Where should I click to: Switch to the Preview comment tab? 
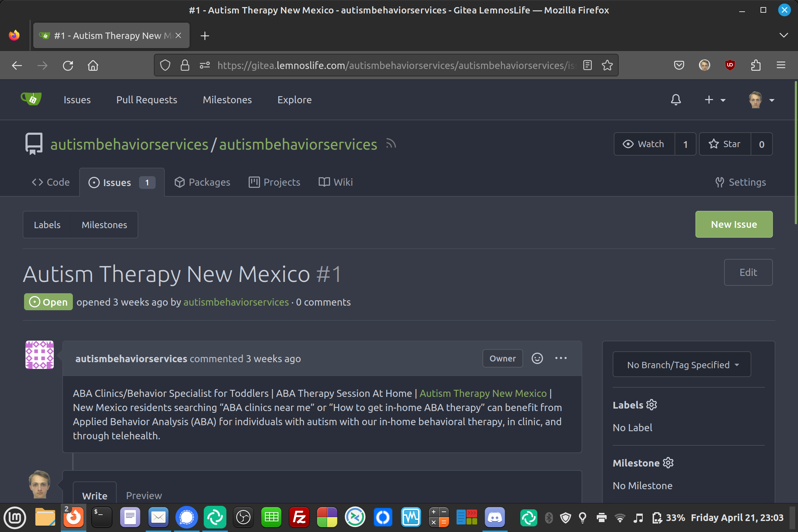[144, 495]
